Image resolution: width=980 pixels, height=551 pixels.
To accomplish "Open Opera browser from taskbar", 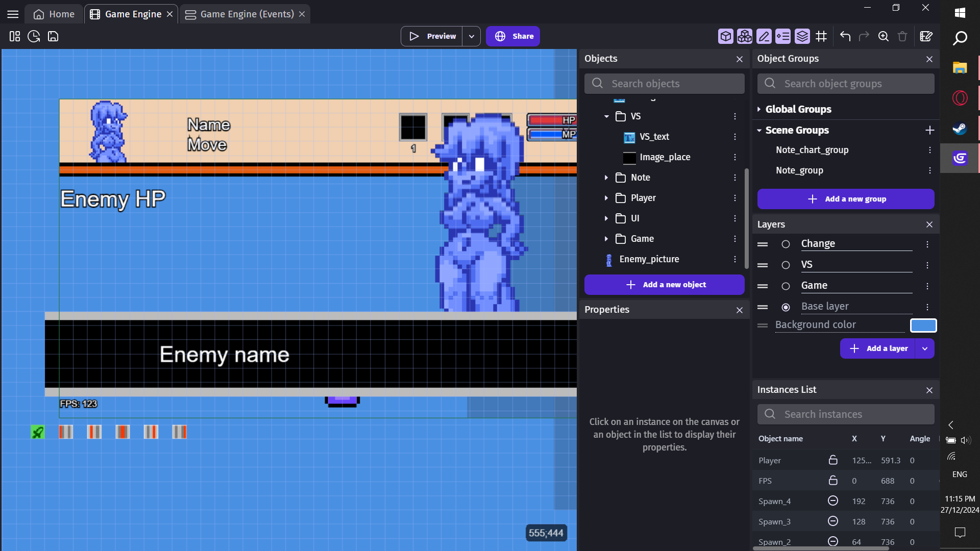I will pos(960,98).
